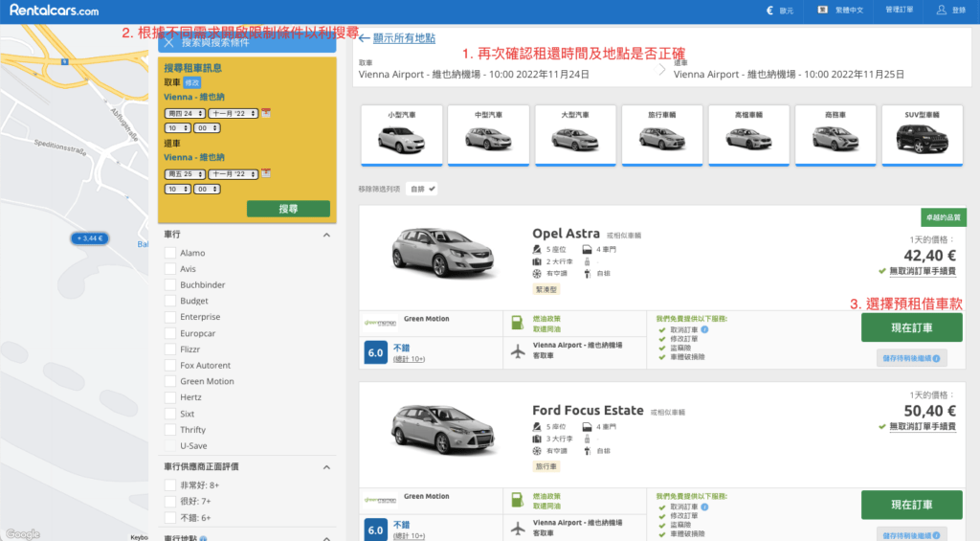Open the 繁體中文 language selector

pos(840,10)
